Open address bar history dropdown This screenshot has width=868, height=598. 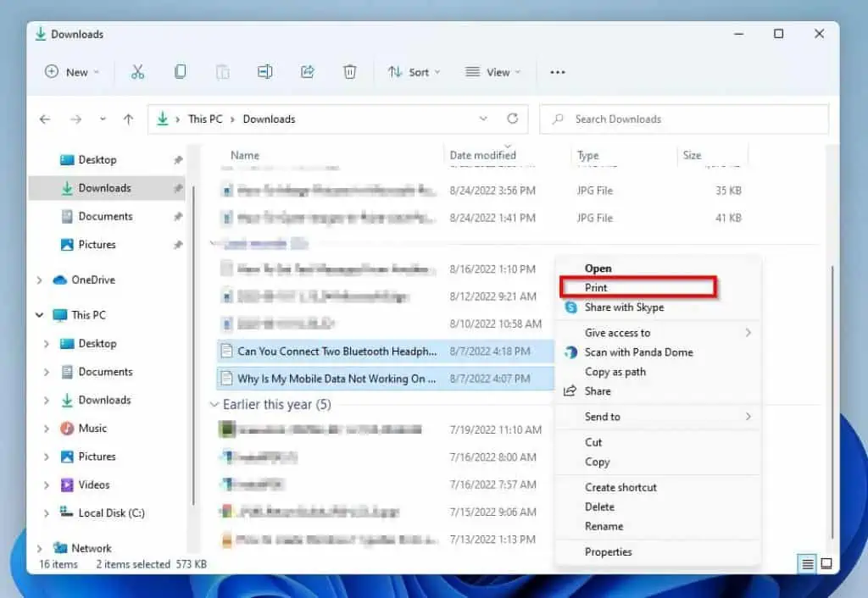click(483, 119)
